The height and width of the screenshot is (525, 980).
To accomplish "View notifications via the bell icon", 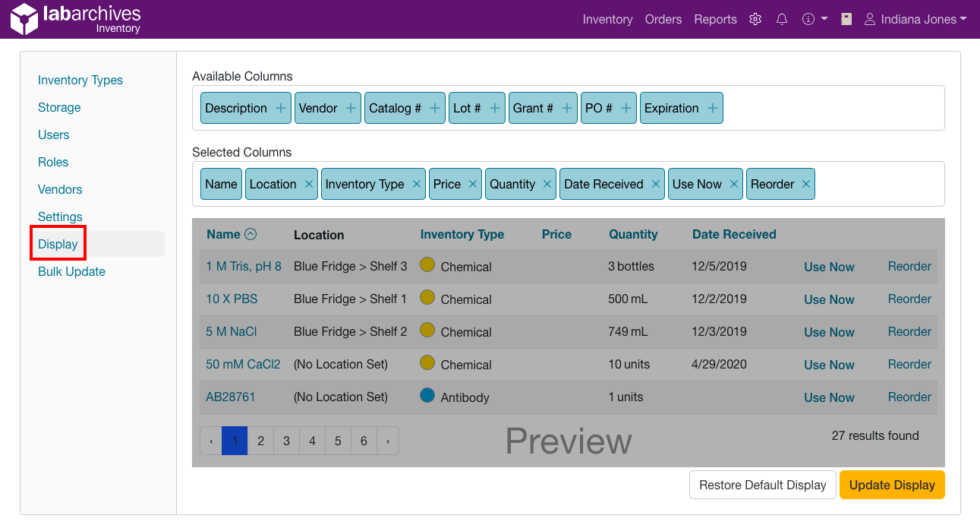I will (x=781, y=19).
